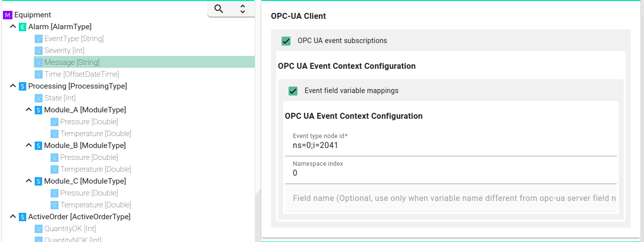Click the Event type node id field
Image resolution: width=644 pixels, height=242 pixels.
pyautogui.click(x=451, y=143)
